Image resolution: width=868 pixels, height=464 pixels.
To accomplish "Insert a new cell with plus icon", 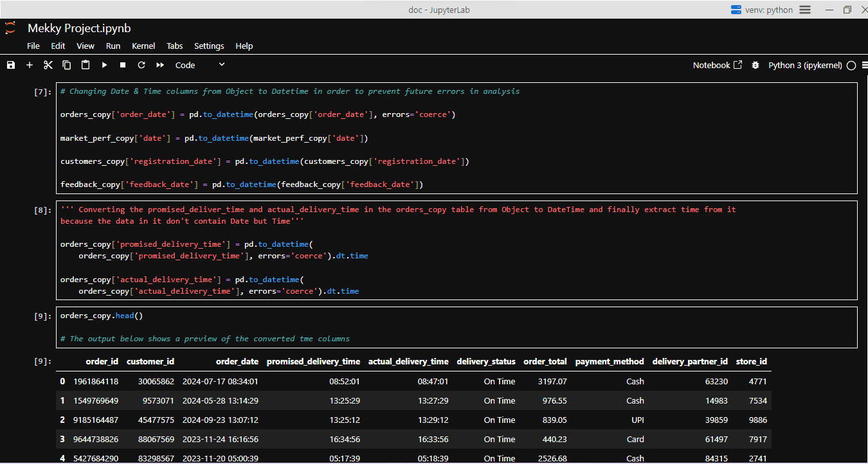I will click(30, 65).
